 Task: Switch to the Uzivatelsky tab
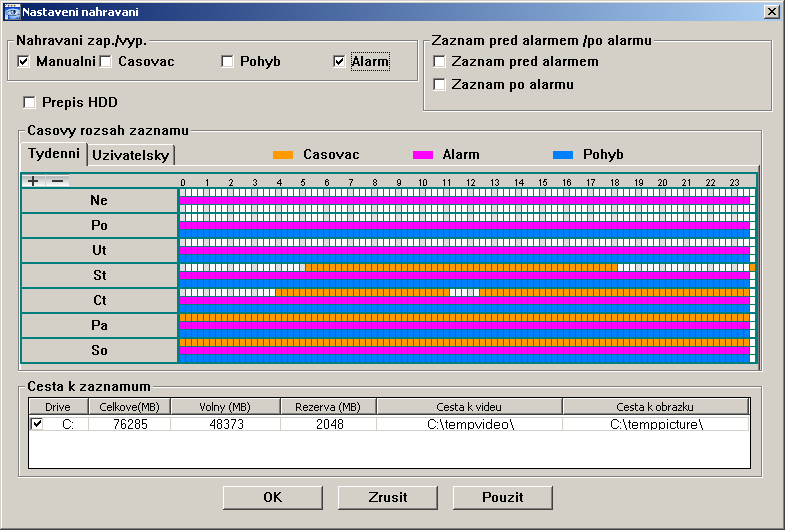[131, 155]
